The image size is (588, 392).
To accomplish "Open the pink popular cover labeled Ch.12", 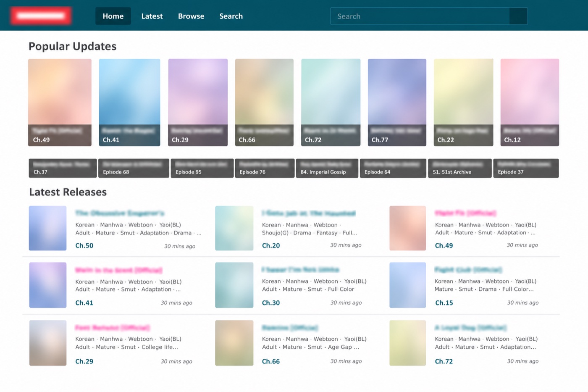I will pos(530,103).
